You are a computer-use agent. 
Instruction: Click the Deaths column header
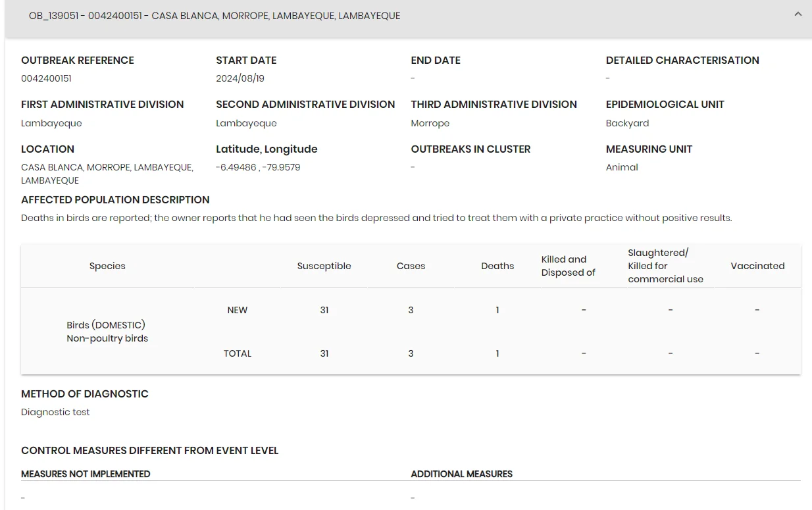pyautogui.click(x=497, y=266)
